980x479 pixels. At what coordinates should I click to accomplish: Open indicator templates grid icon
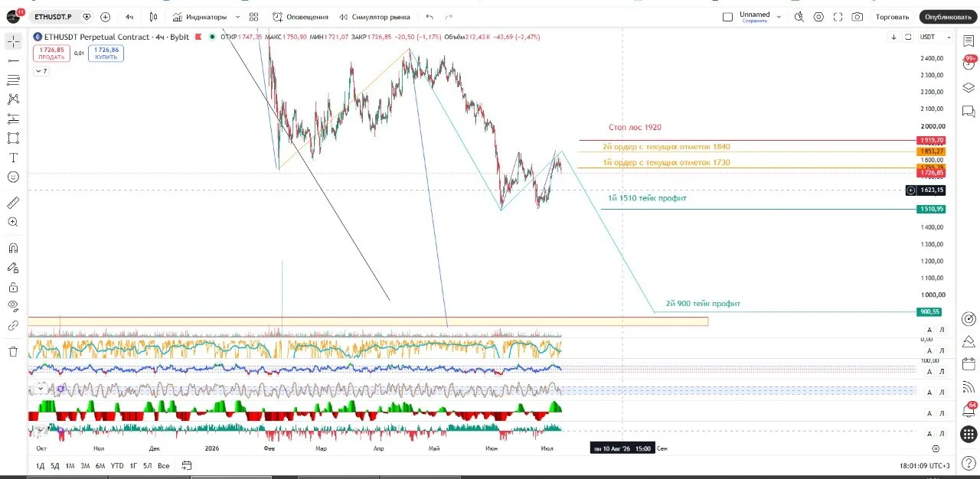pyautogui.click(x=253, y=16)
